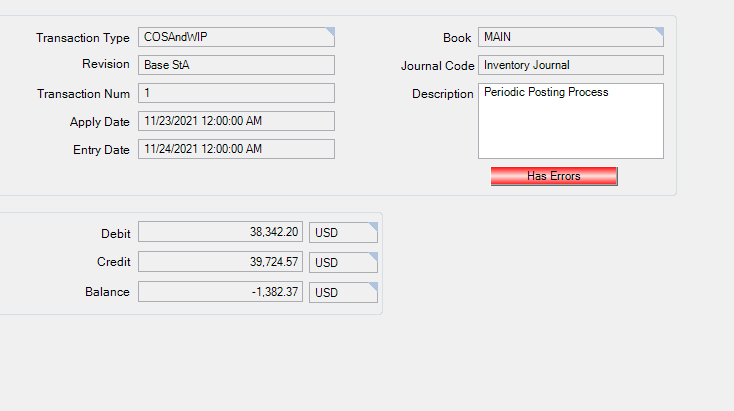Click the Balance amount -1,382.37

click(x=220, y=292)
